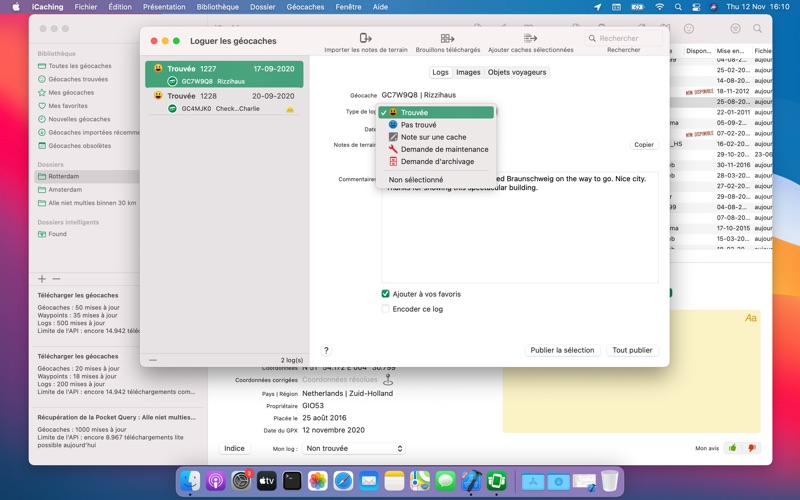
Task: Select the Trouvée 1228 Check…Charlie log entry
Action: pos(224,102)
